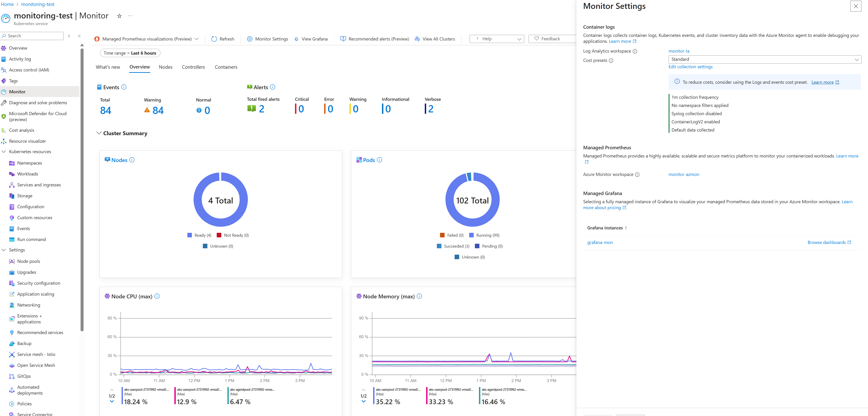This screenshot has width=868, height=416.
Task: Click the sidebar vertical scrollbar
Action: click(x=82, y=190)
